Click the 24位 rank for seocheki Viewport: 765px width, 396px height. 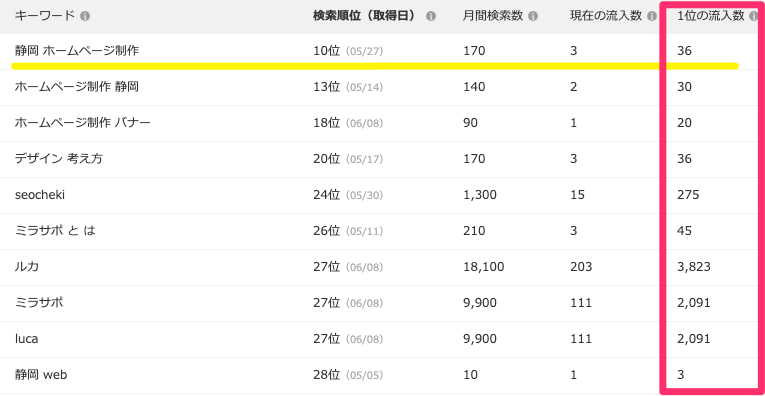pos(326,195)
